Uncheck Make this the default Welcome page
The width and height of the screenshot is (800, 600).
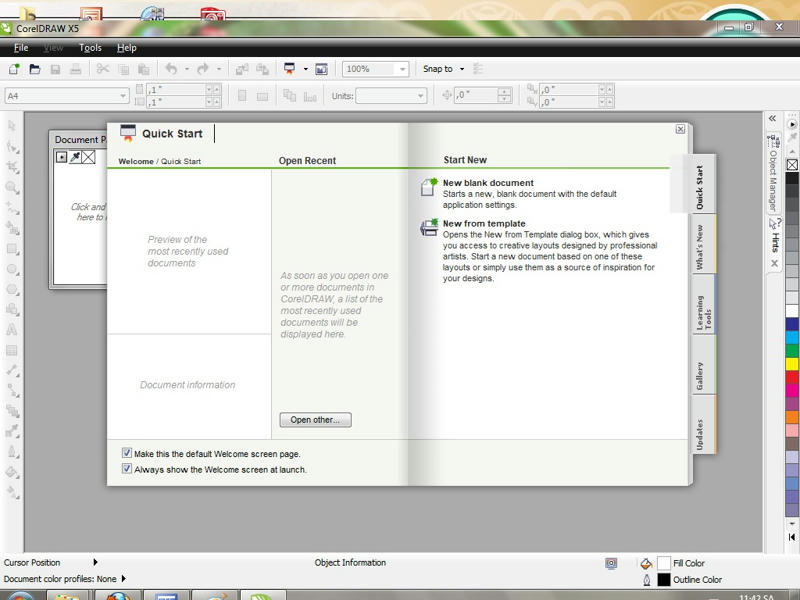tap(127, 453)
